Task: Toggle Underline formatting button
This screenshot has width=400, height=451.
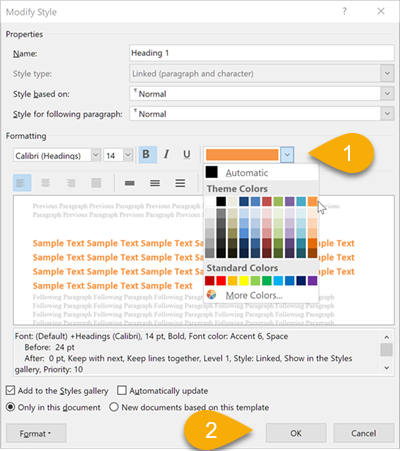Action: point(187,155)
